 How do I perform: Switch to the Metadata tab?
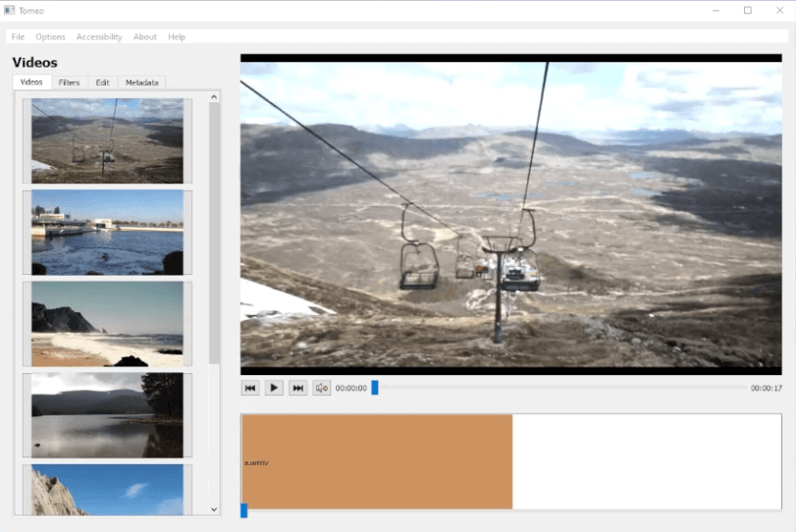click(141, 82)
